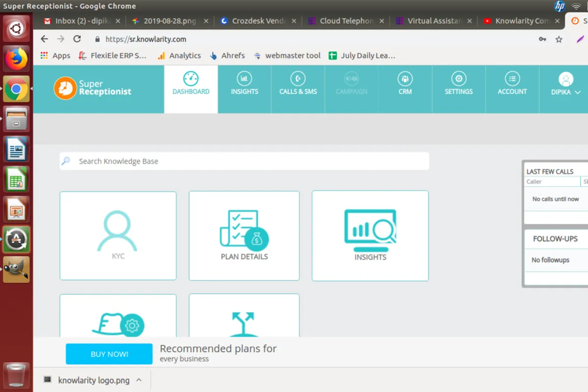Viewport: 588px width, 392px height.
Task: Click the Search Knowledge Base field
Action: click(x=244, y=161)
